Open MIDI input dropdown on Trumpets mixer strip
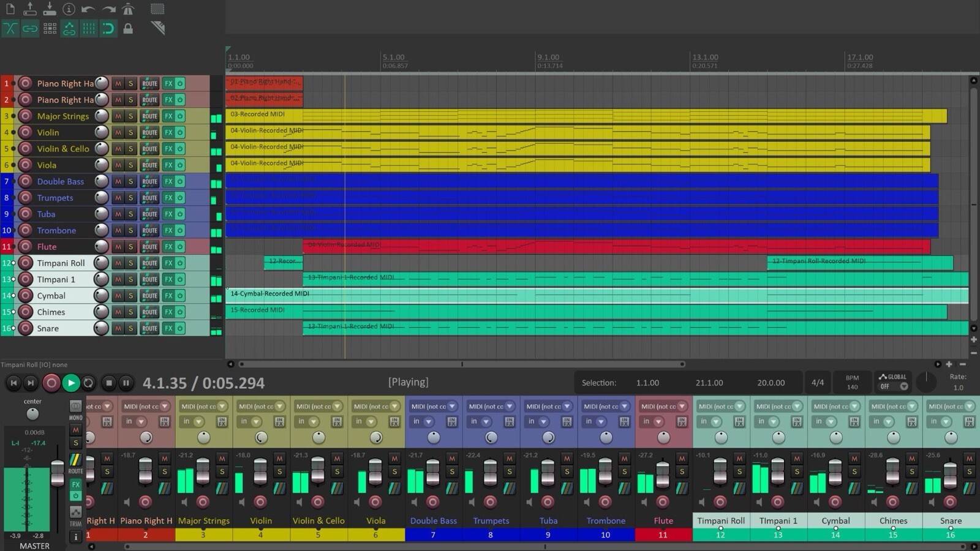The image size is (980, 551). click(510, 406)
